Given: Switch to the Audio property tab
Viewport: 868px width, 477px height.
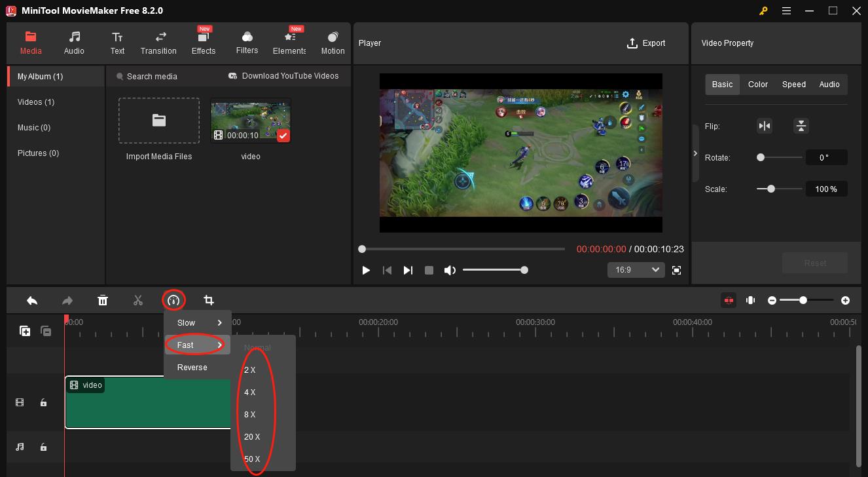Looking at the screenshot, I should tap(829, 85).
